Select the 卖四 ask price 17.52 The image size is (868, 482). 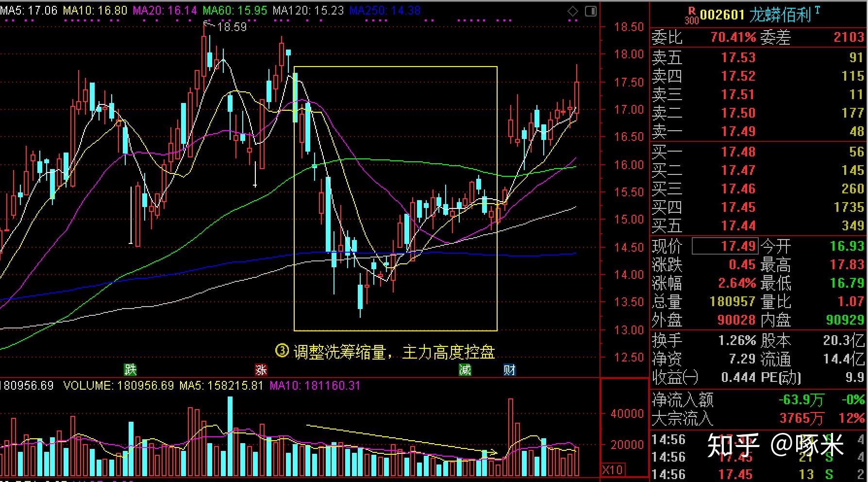738,76
